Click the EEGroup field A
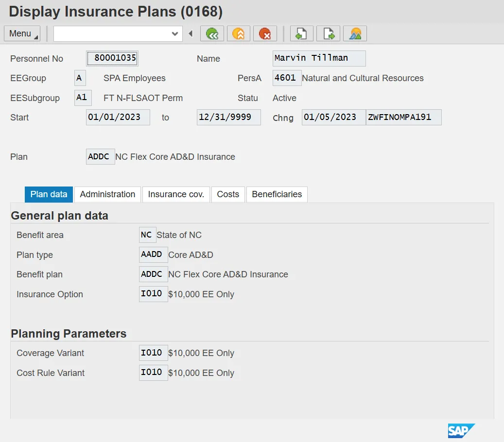The height and width of the screenshot is (442, 504). (80, 78)
